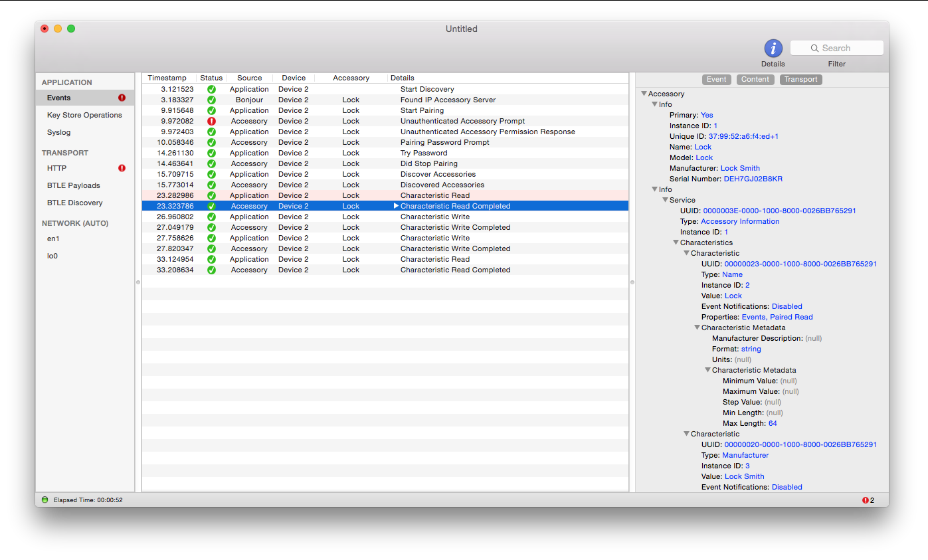The width and height of the screenshot is (928, 560).
Task: Select the Characteristic Read row at 23.282986
Action: click(x=385, y=195)
